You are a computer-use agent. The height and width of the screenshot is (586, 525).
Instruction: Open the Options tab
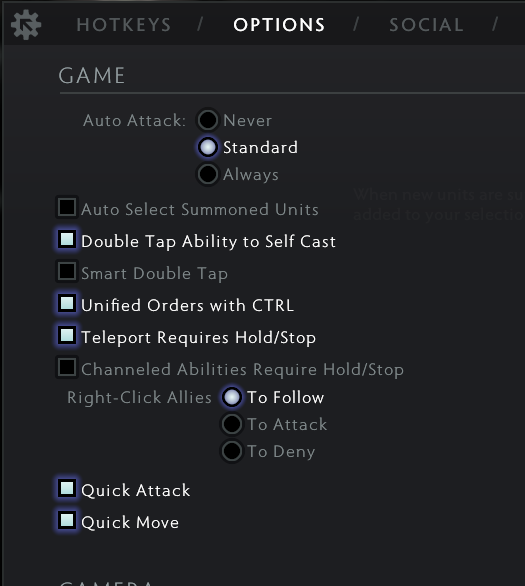[x=279, y=25]
